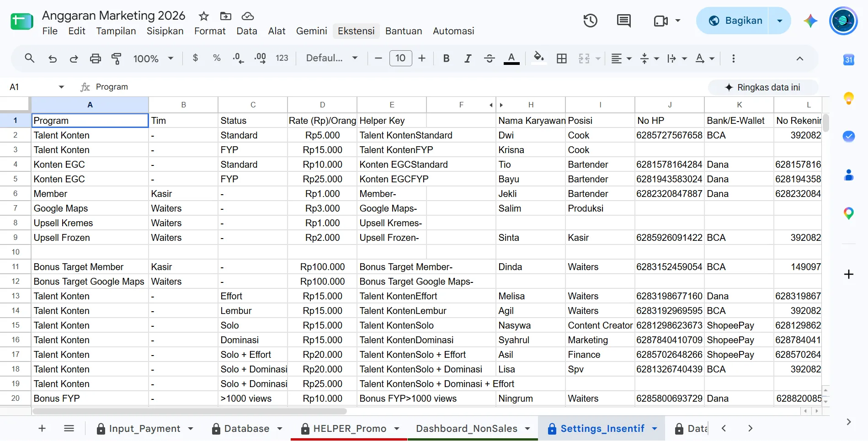This screenshot has height=441, width=868.
Task: Apply strikethrough formatting
Action: 489,58
